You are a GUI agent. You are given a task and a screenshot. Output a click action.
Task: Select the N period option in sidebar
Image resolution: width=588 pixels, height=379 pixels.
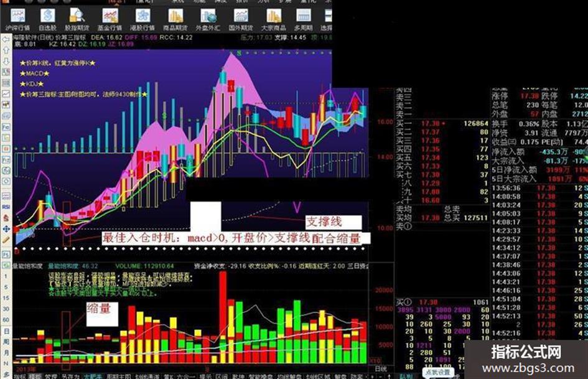coord(6,363)
